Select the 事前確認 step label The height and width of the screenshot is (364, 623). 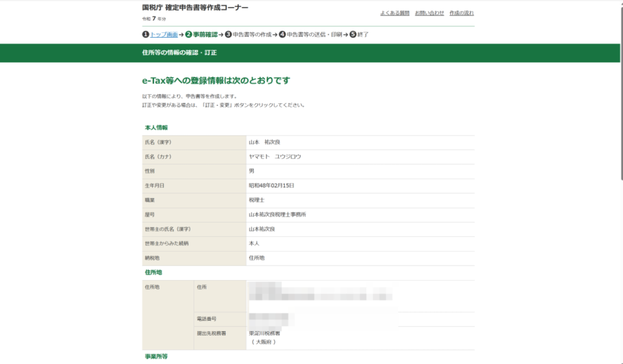205,35
